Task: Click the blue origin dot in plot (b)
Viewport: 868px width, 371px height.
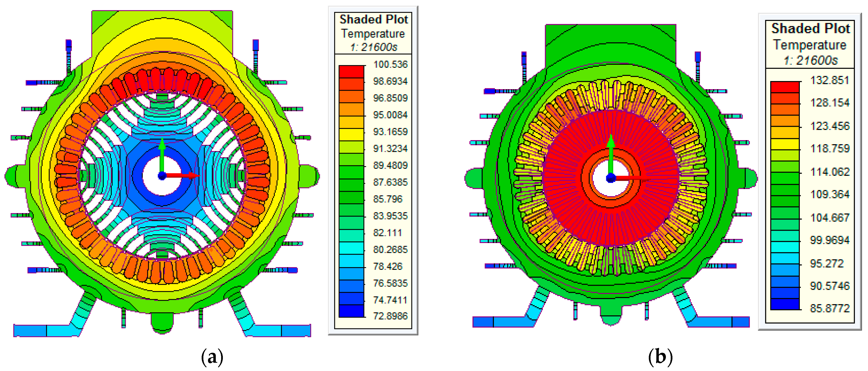Action: [611, 178]
